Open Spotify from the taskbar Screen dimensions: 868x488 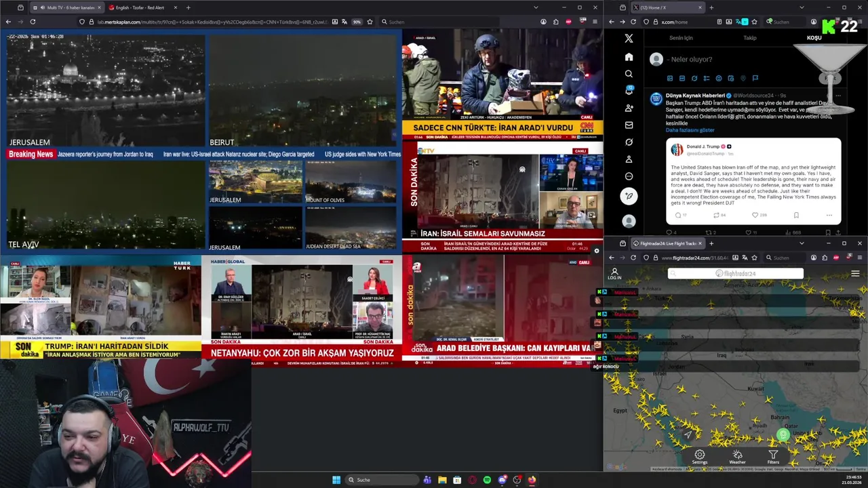487,480
